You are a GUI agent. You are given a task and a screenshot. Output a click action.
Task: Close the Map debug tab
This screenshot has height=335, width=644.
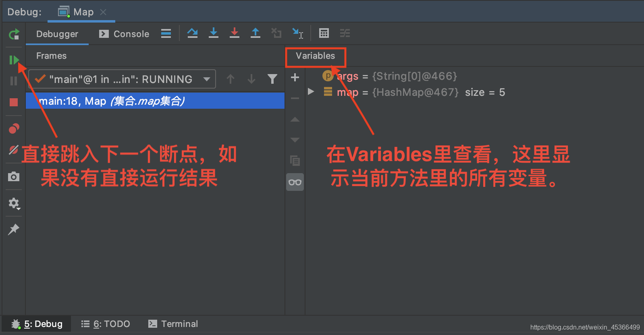point(103,12)
